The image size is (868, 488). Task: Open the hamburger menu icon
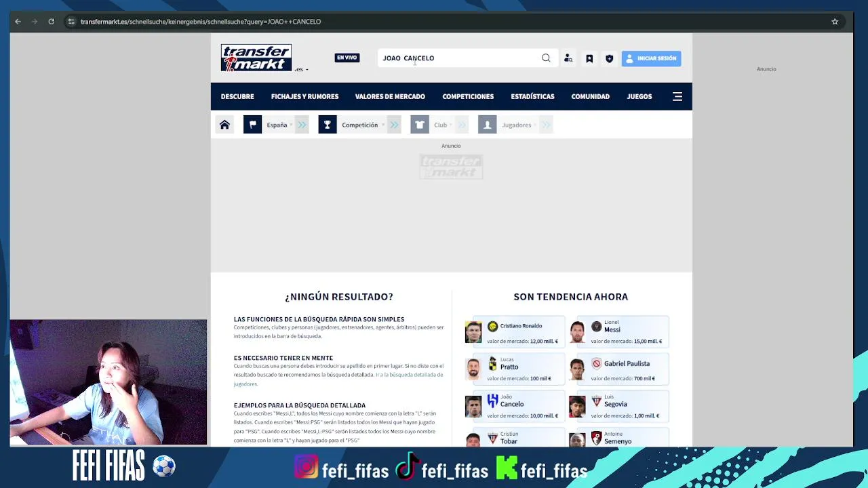pos(677,96)
